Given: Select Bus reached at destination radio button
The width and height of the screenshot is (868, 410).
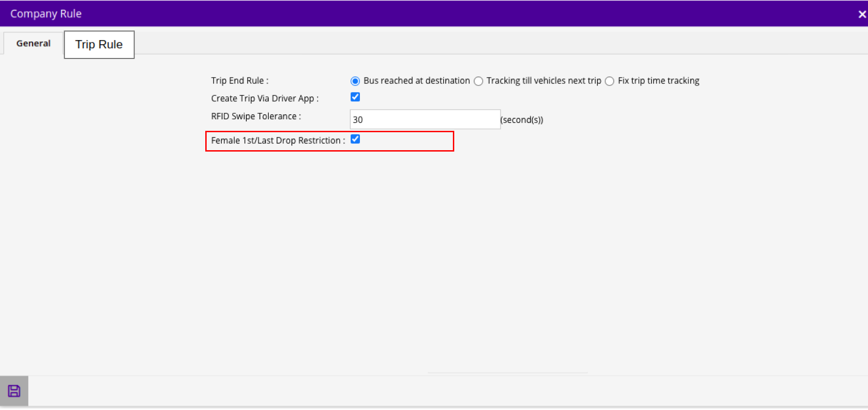Looking at the screenshot, I should coord(355,81).
